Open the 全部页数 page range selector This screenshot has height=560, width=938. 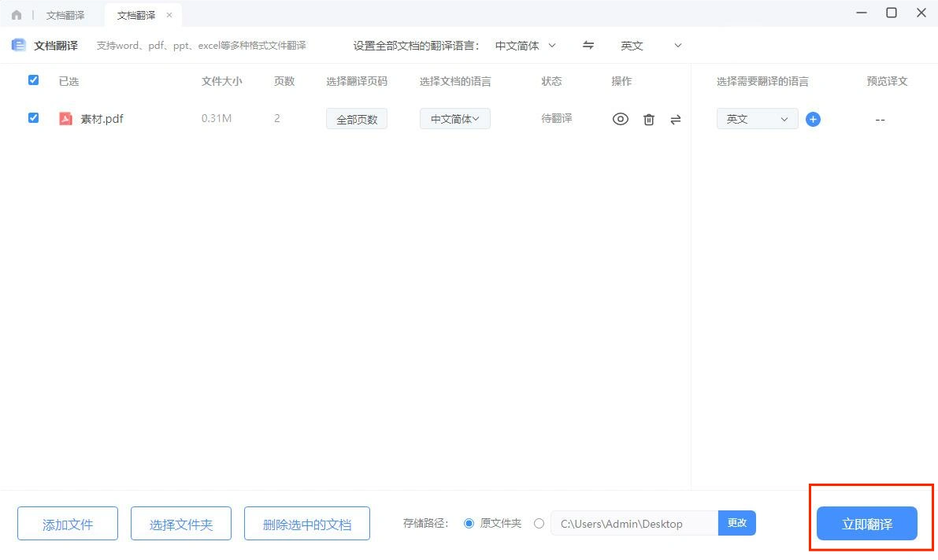(356, 118)
